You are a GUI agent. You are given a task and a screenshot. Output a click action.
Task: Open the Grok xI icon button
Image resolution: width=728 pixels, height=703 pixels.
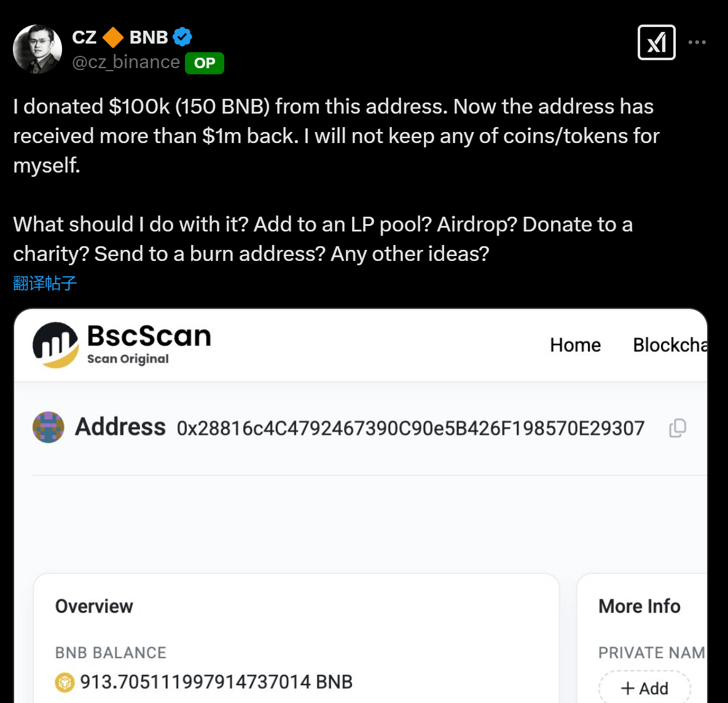pyautogui.click(x=656, y=42)
